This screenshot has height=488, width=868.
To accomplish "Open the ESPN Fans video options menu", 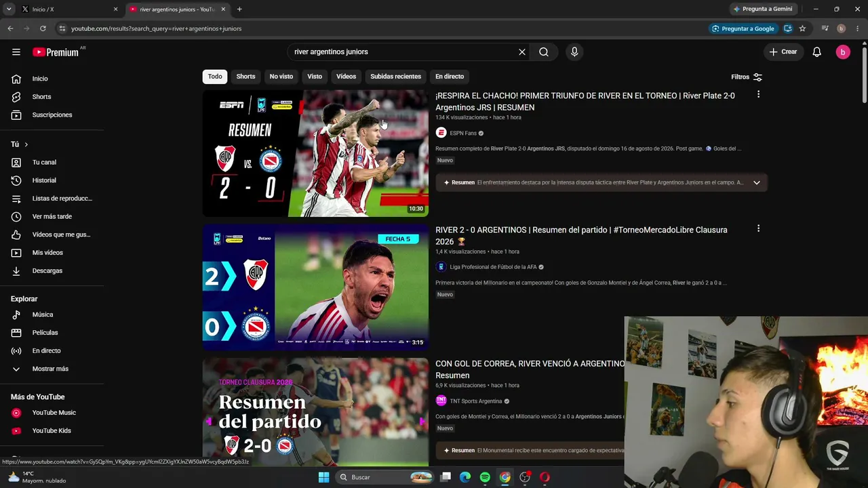I will (x=758, y=95).
